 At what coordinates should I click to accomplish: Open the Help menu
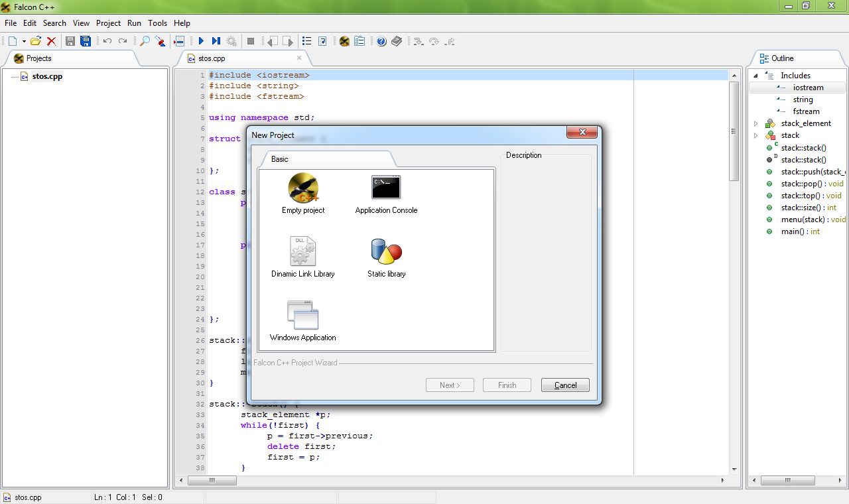point(182,23)
